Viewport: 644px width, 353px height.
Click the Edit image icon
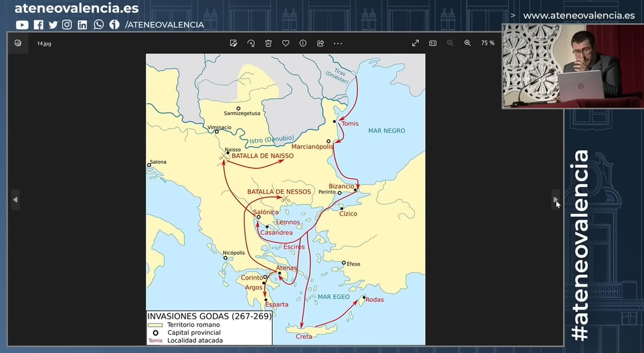click(x=233, y=43)
